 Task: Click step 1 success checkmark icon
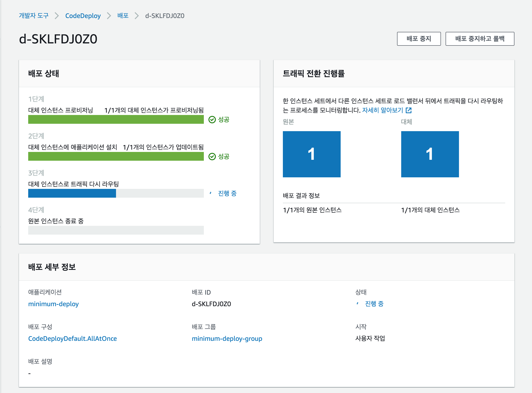[212, 119]
